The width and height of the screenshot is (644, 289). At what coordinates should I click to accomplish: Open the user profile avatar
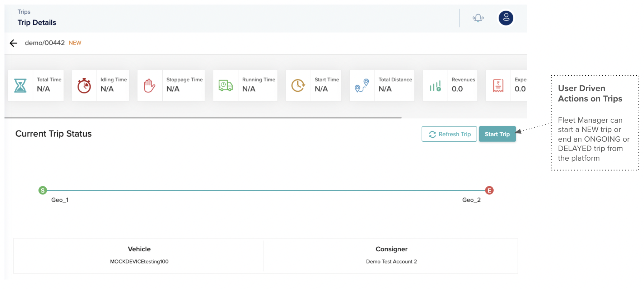[506, 18]
